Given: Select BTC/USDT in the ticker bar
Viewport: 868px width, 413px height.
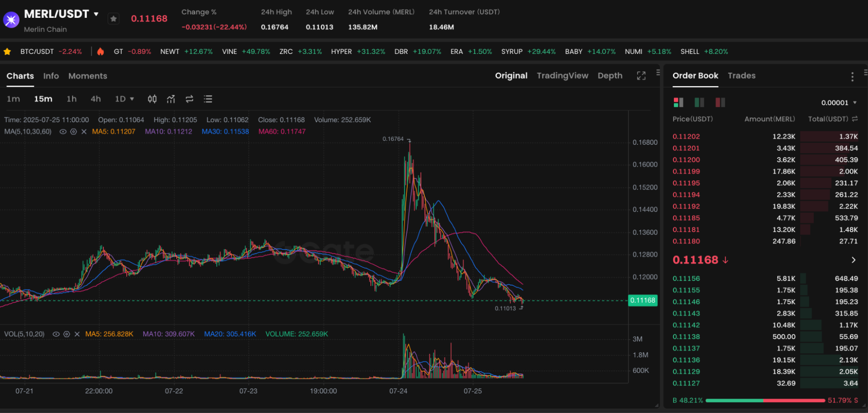Looking at the screenshot, I should point(51,51).
